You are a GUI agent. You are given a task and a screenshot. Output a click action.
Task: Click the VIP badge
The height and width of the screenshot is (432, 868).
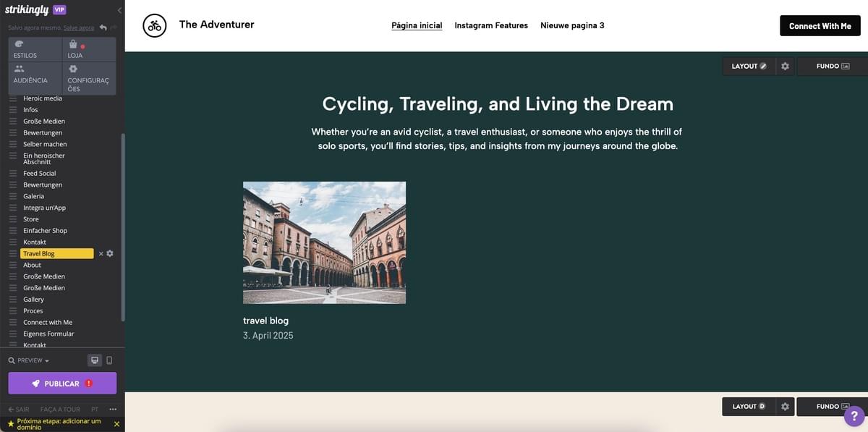[59, 10]
